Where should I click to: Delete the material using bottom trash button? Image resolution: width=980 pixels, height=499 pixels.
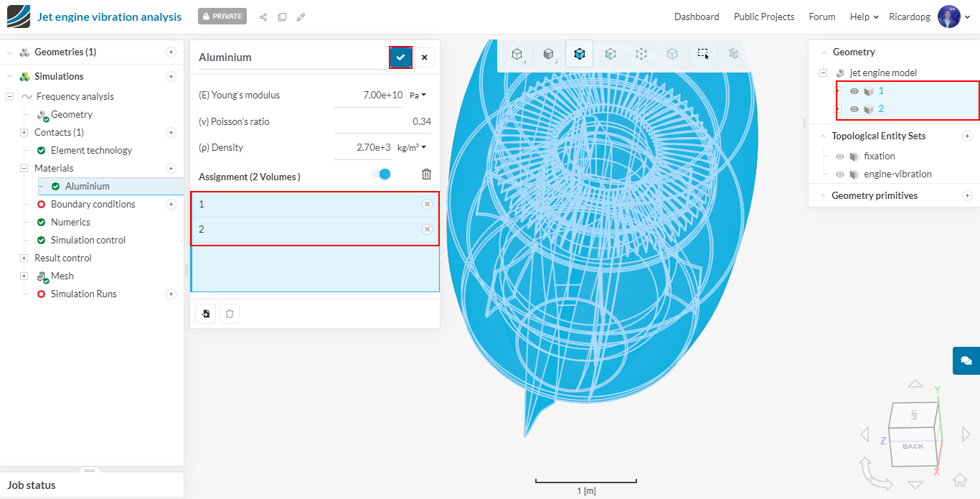pyautogui.click(x=230, y=314)
